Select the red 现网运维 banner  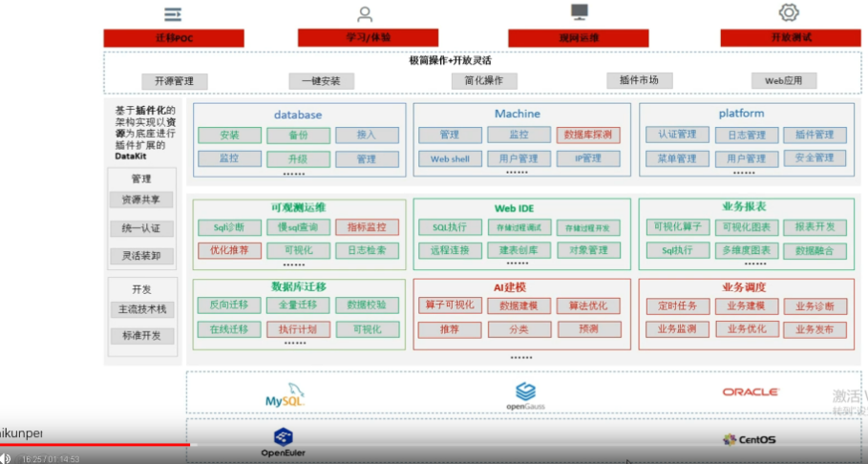(x=579, y=38)
